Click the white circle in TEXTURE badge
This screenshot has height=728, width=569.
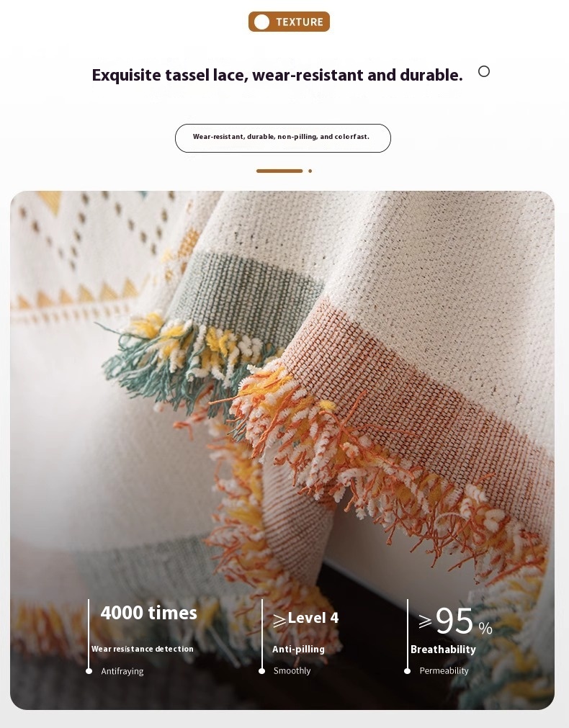(x=261, y=22)
